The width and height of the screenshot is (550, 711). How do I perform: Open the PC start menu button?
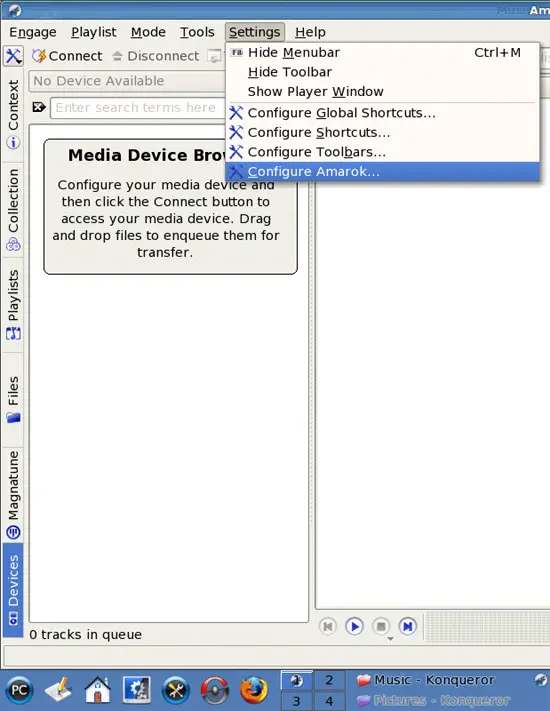(x=19, y=690)
